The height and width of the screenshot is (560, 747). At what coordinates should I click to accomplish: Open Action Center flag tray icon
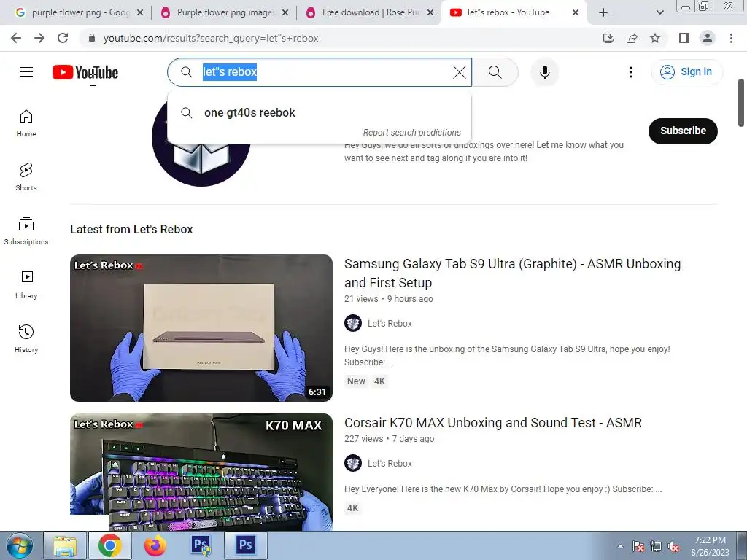pyautogui.click(x=638, y=546)
